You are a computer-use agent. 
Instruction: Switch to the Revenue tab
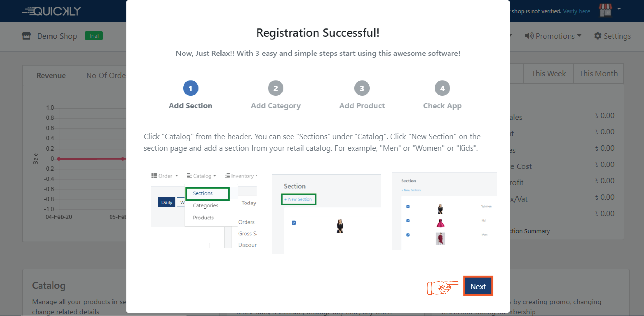click(51, 75)
